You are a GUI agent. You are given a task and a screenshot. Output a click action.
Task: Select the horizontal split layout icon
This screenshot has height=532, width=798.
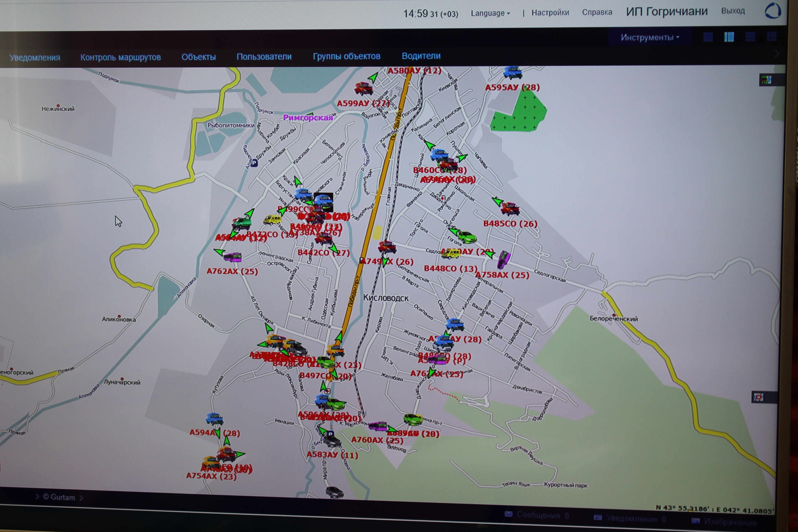[x=750, y=37]
